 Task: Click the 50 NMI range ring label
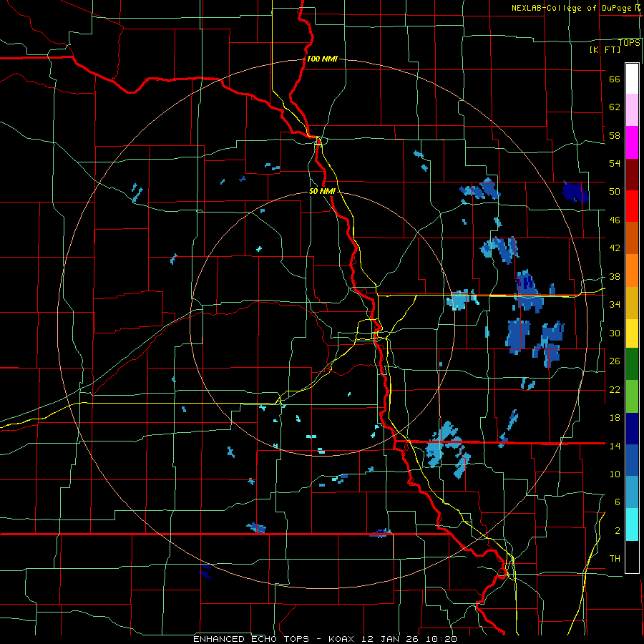322,191
